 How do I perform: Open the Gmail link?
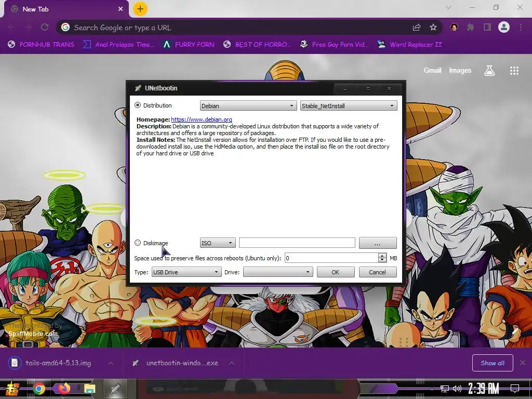(x=432, y=70)
